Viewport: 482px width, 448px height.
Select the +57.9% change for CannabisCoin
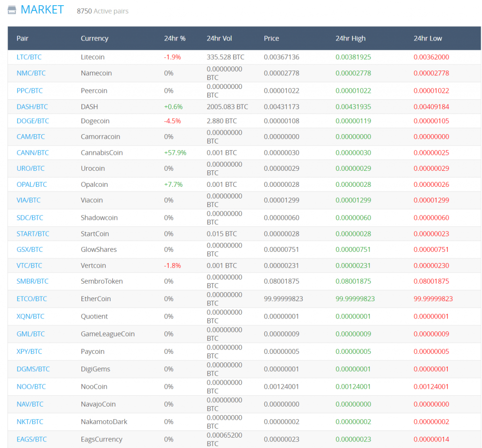[x=175, y=153]
